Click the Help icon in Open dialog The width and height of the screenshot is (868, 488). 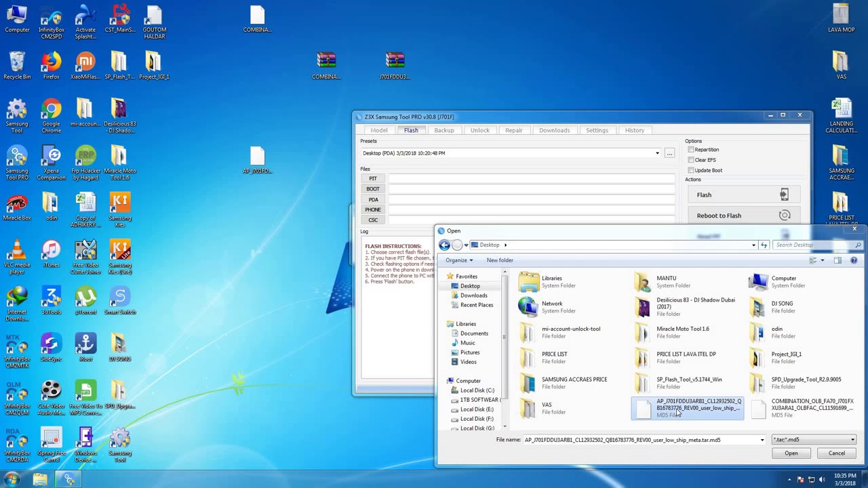[x=854, y=260]
